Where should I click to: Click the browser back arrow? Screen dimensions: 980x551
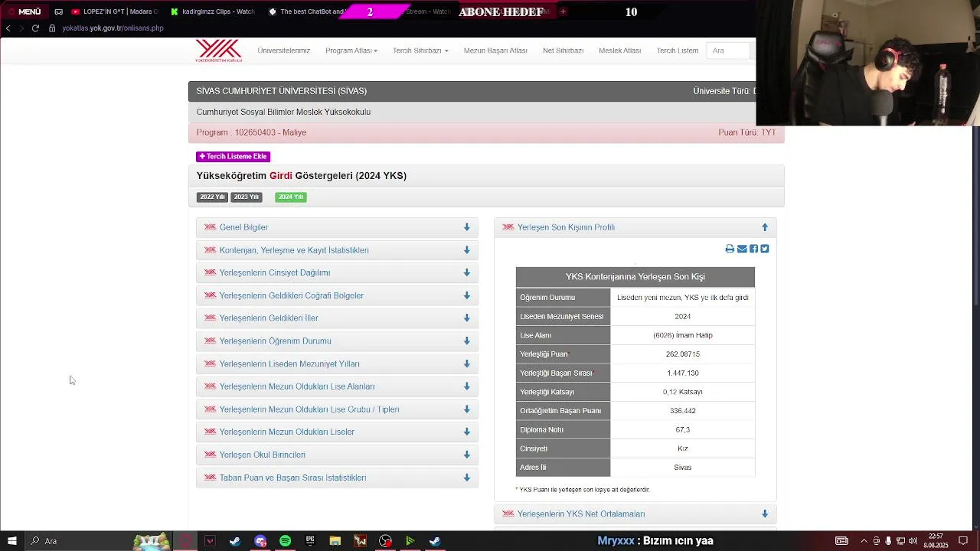click(8, 28)
